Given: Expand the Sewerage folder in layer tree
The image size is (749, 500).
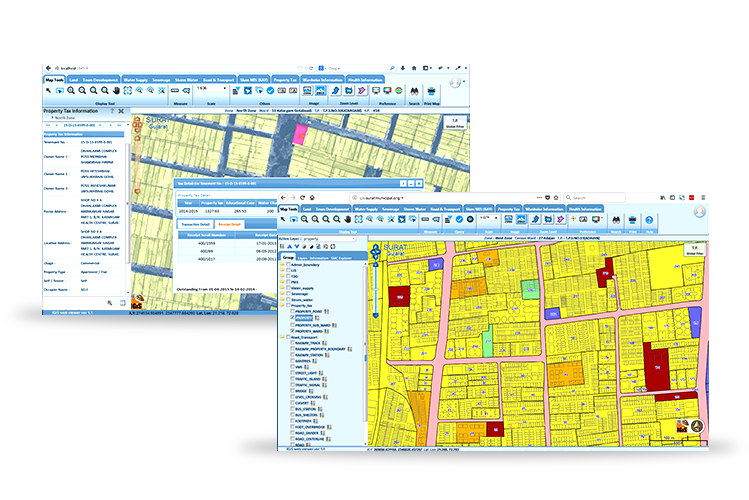Looking at the screenshot, I should [282, 294].
